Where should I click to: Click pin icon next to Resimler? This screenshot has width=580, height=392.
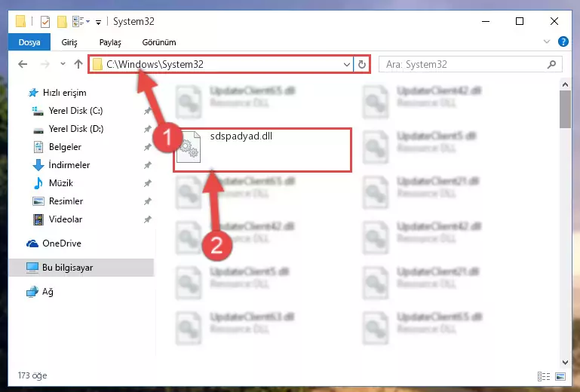(147, 201)
